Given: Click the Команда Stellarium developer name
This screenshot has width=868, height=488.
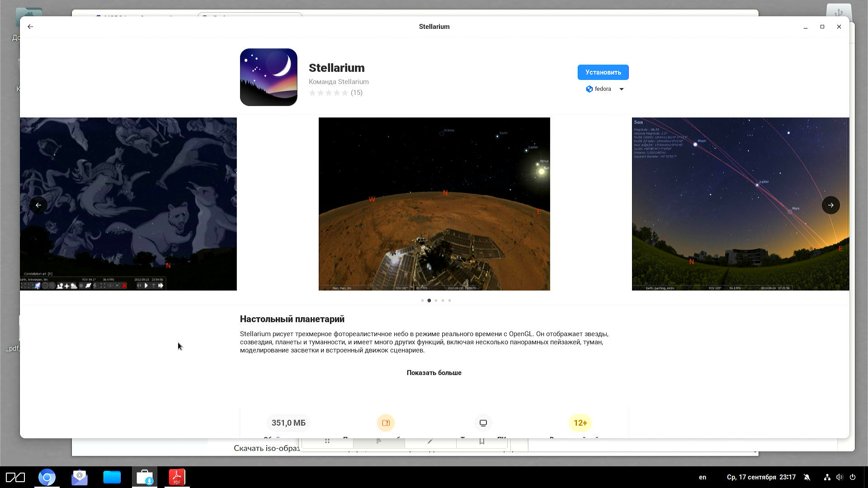Looking at the screenshot, I should pyautogui.click(x=338, y=82).
